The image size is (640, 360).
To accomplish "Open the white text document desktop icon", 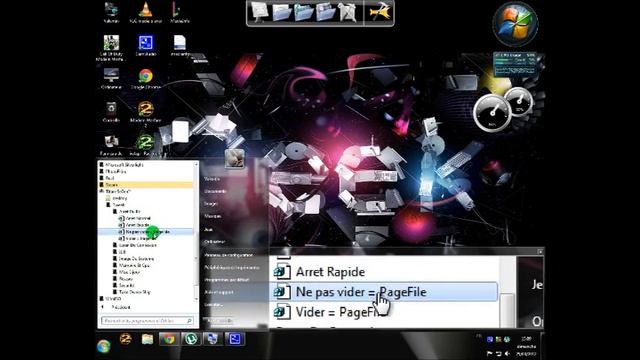I will coord(180,45).
